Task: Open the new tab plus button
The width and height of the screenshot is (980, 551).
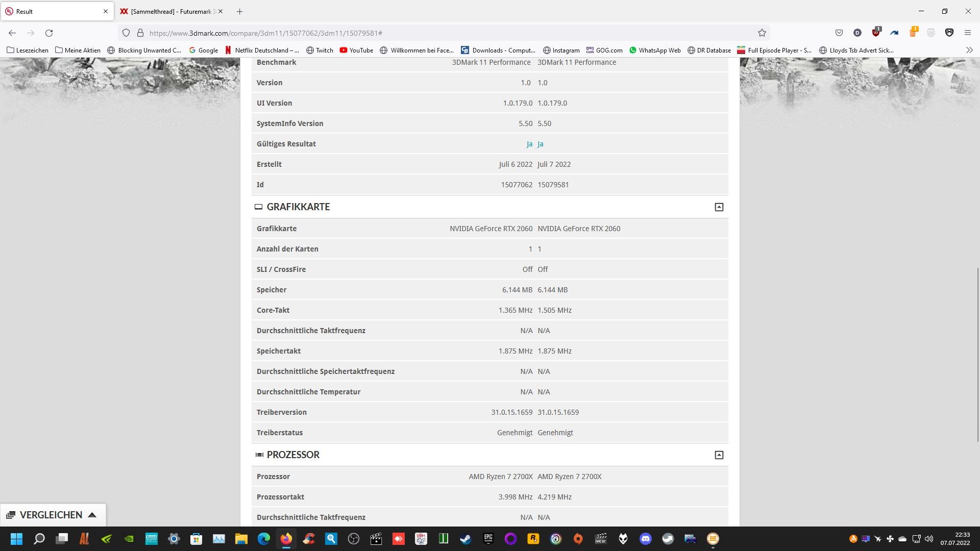Action: (x=239, y=11)
